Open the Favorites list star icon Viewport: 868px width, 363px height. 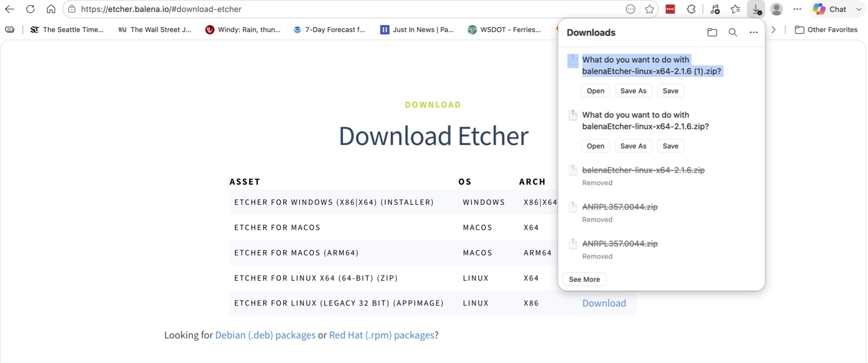pyautogui.click(x=736, y=9)
